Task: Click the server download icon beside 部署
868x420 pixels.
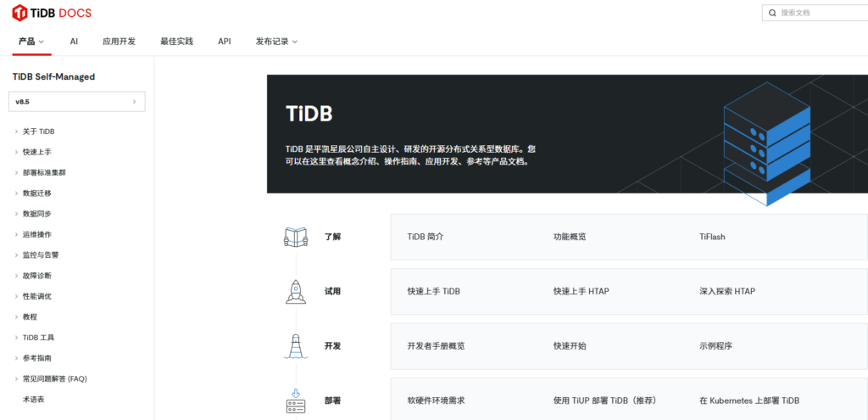Action: pos(296,400)
